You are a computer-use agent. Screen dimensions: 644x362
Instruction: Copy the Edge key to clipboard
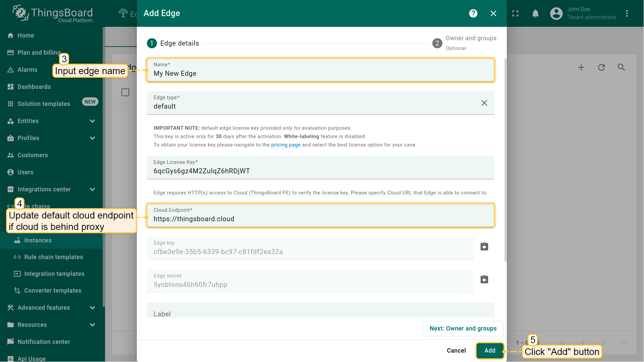(484, 247)
